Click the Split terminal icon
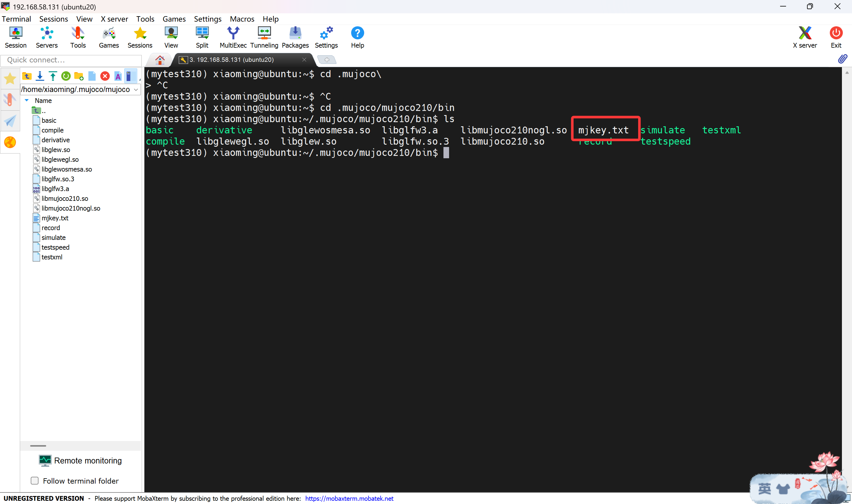 click(202, 37)
